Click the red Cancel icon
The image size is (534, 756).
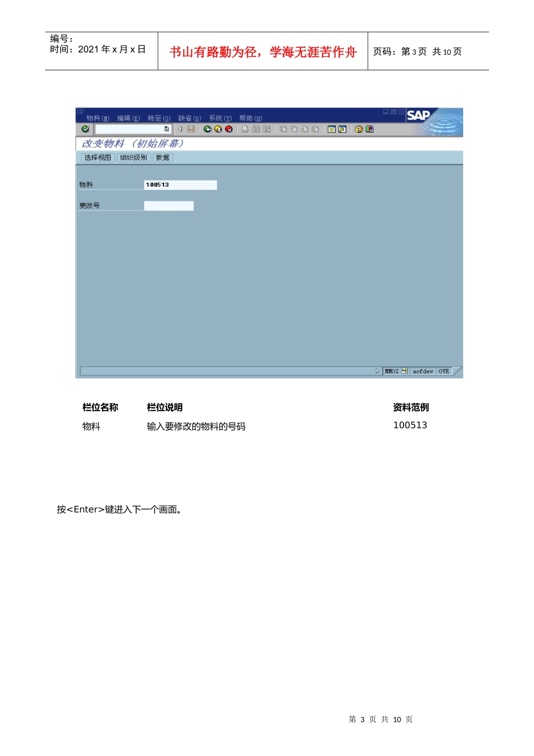coord(229,129)
